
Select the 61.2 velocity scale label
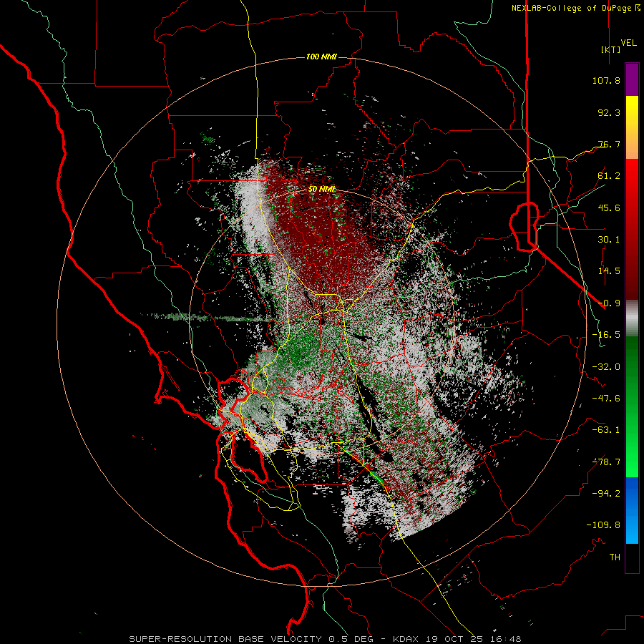click(609, 176)
